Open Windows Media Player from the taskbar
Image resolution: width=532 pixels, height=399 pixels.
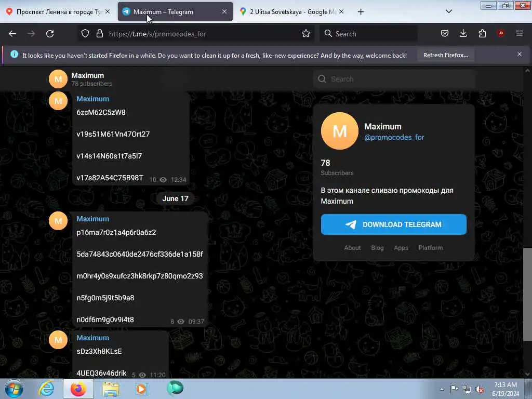point(142,389)
